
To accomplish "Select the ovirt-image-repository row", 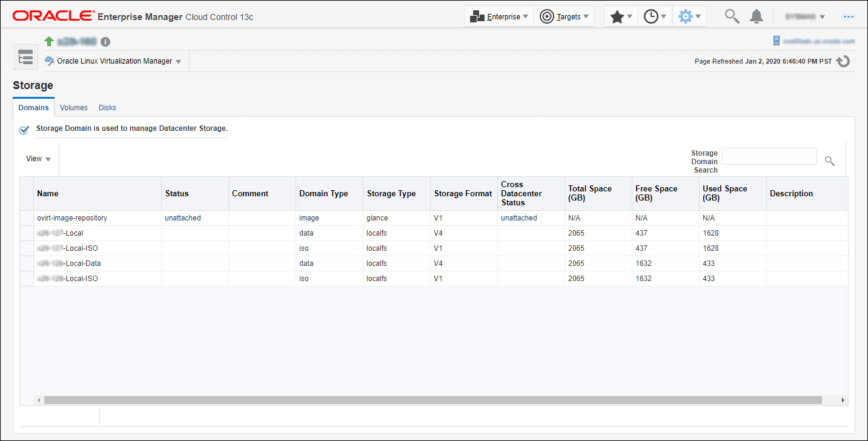I will [x=434, y=218].
